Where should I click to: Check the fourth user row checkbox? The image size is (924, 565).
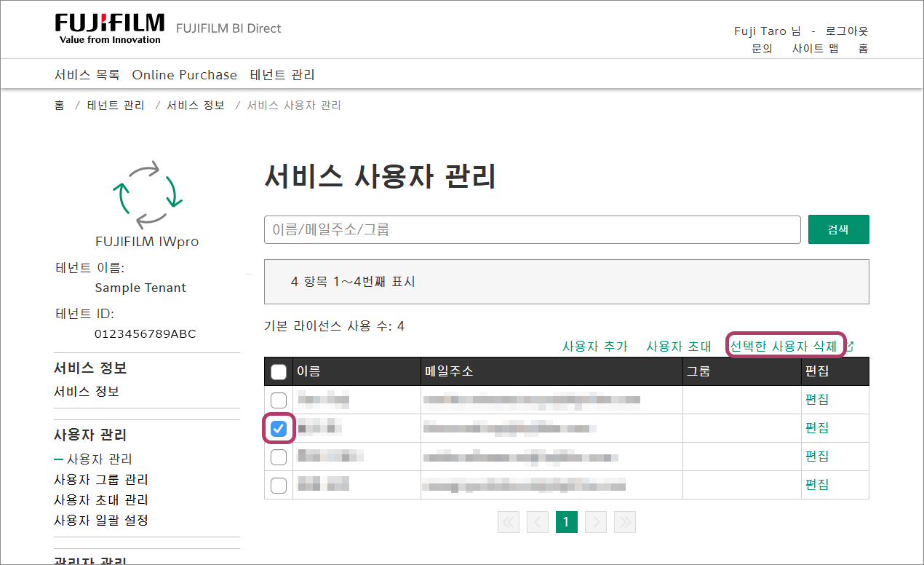(279, 486)
